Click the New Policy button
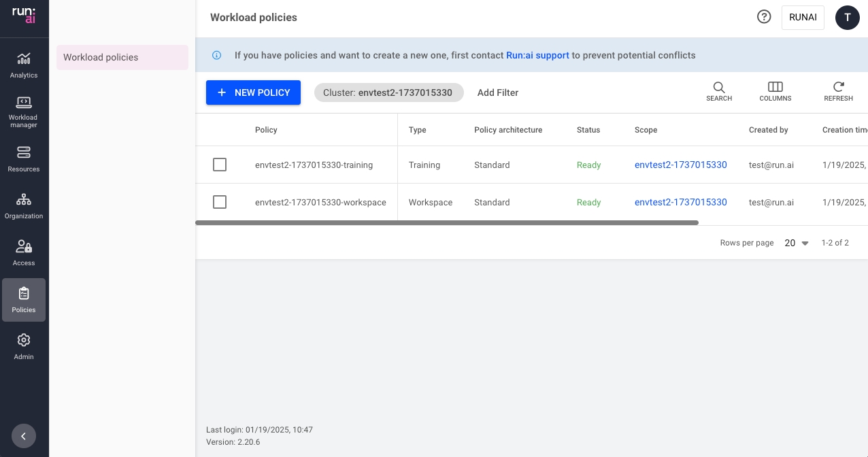Viewport: 868px width, 457px height. coord(253,92)
